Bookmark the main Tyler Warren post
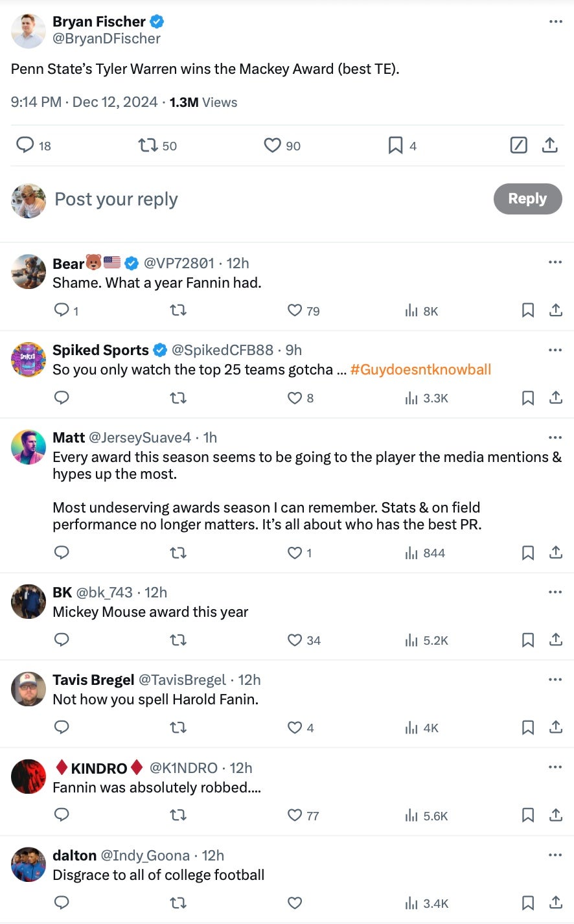 pyautogui.click(x=395, y=144)
